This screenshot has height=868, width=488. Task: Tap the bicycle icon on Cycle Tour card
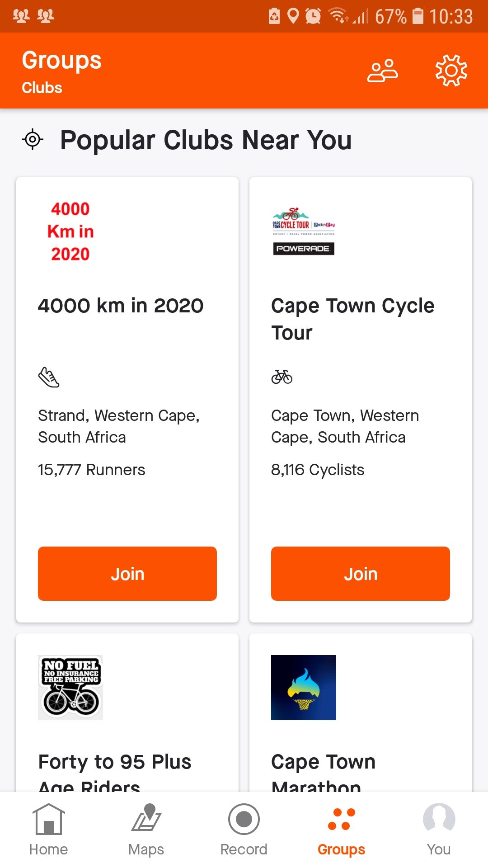[282, 377]
